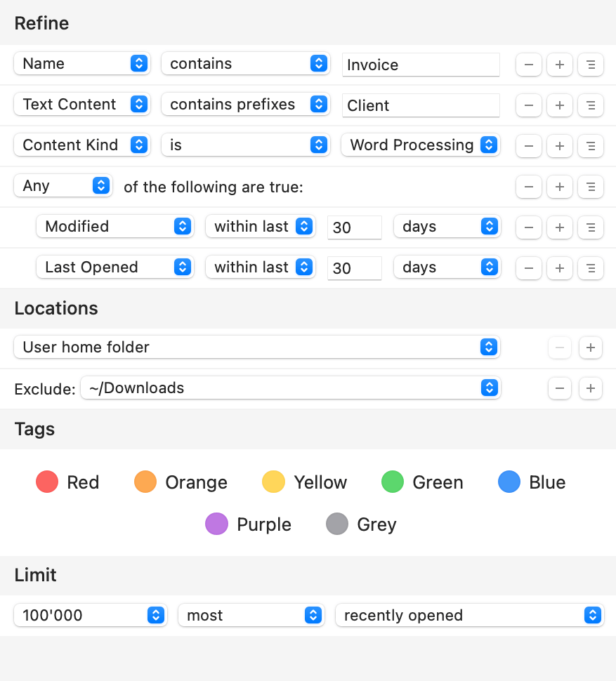Delete the Last Opened rule
616x681 pixels.
[528, 268]
